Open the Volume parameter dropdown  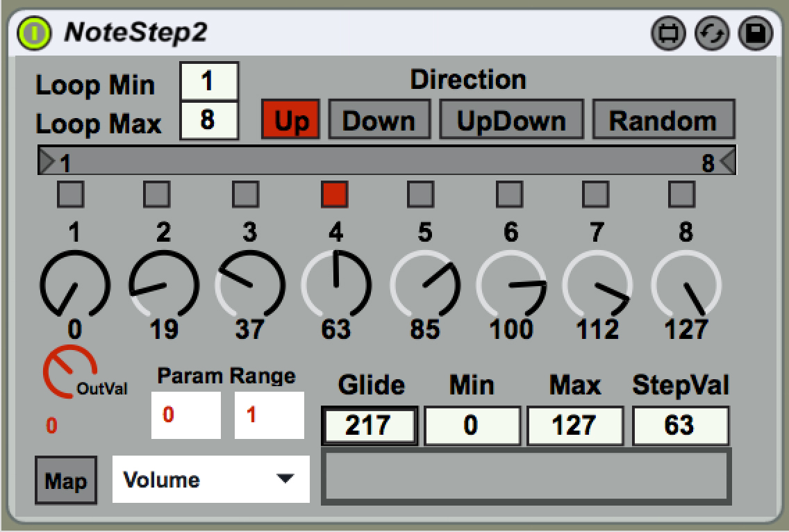[210, 479]
